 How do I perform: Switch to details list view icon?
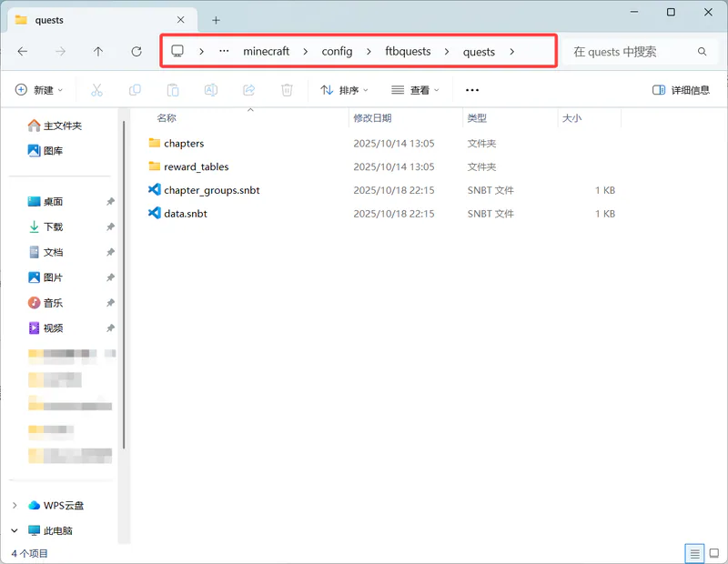click(694, 553)
